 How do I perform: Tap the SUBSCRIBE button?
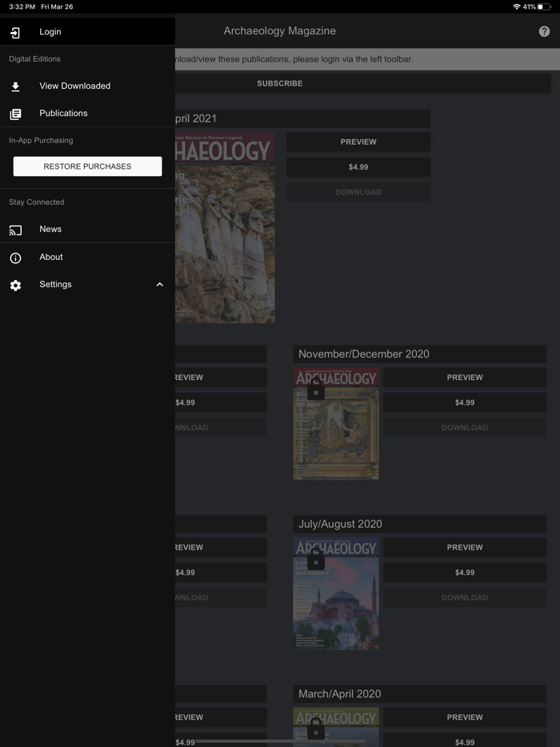(280, 83)
